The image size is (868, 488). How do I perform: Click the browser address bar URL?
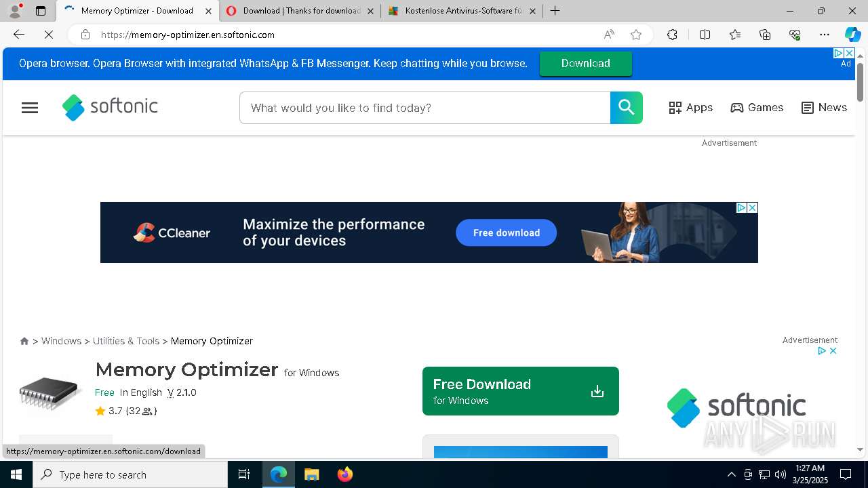point(188,35)
